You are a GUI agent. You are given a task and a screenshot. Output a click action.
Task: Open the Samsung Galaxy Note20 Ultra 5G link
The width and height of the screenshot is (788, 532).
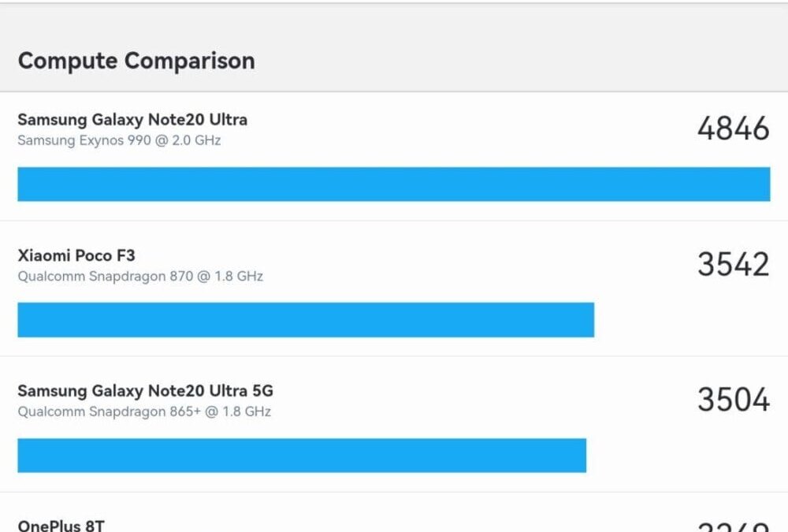click(146, 391)
